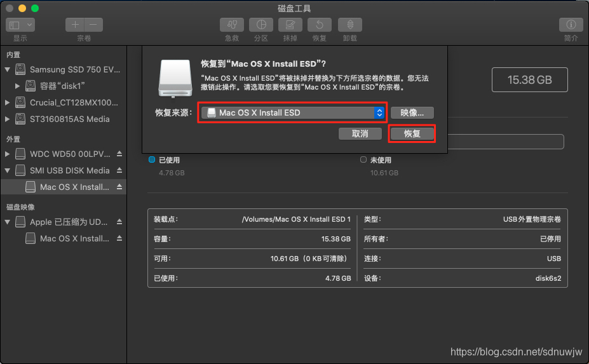Image resolution: width=589 pixels, height=364 pixels.
Task: Collapse the Apple compressed UD image tree
Action: tap(8, 222)
